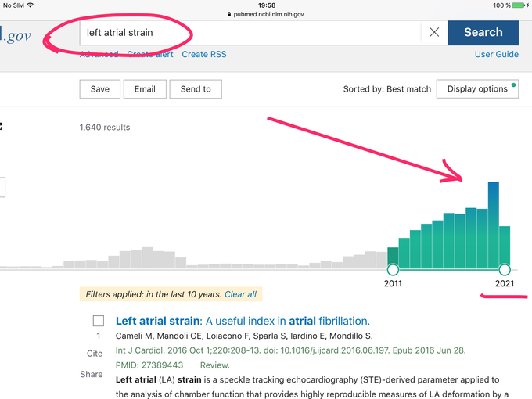
Task: Open the Display options dropdown
Action: tap(477, 89)
